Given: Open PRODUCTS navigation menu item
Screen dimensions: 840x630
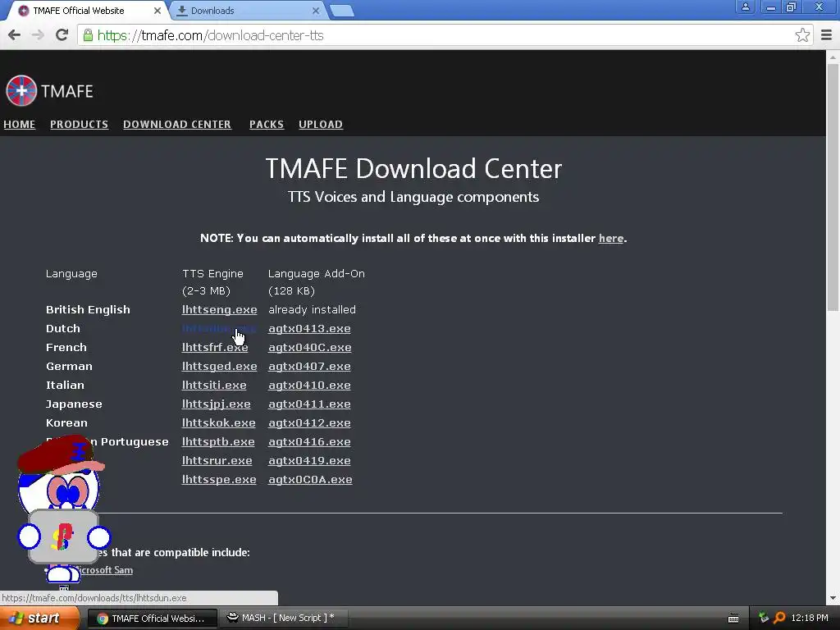Looking at the screenshot, I should pyautogui.click(x=80, y=125).
